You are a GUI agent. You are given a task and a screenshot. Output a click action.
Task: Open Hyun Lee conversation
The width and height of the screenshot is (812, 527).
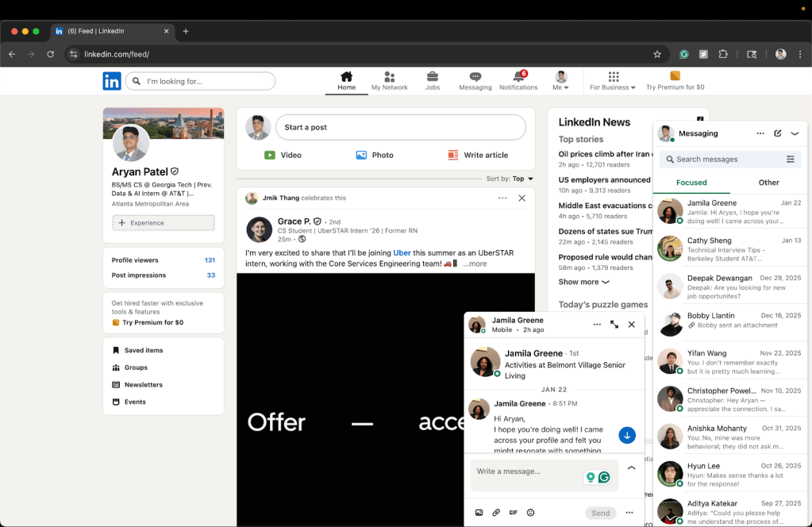point(730,475)
